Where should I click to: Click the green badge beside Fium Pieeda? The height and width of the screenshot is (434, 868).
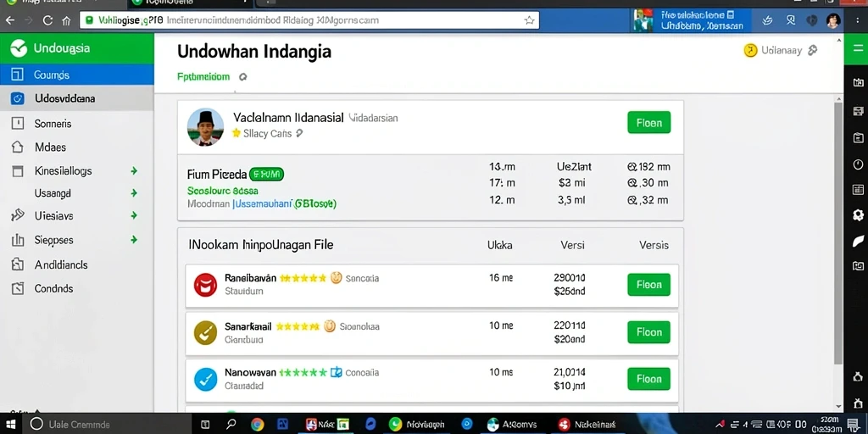point(266,175)
